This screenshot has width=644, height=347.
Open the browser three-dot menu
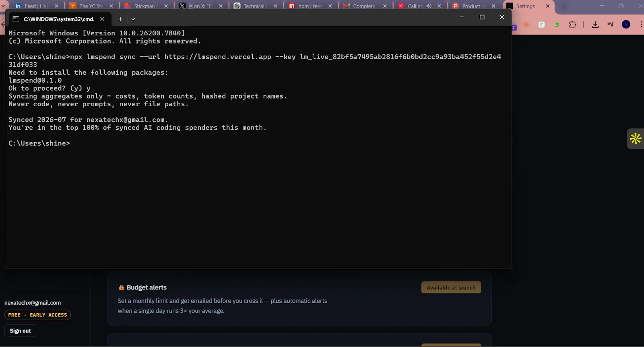pos(641,25)
